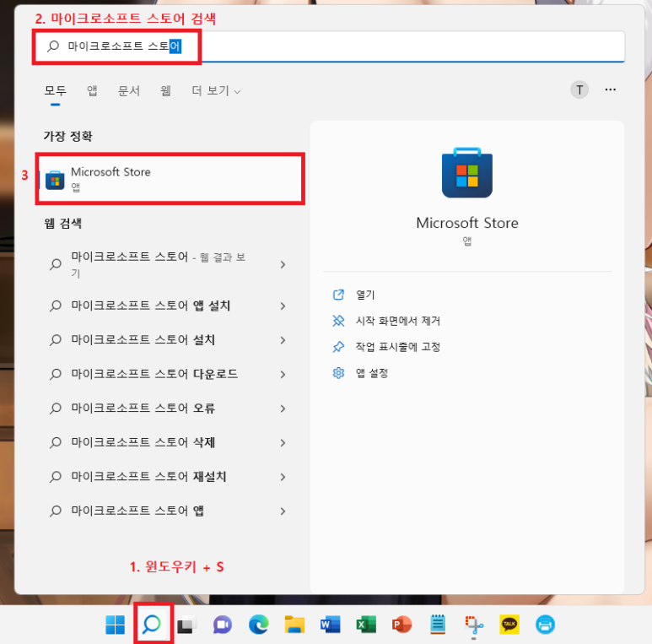Click 열기 to open Microsoft Store
This screenshot has width=652, height=644.
tap(365, 295)
